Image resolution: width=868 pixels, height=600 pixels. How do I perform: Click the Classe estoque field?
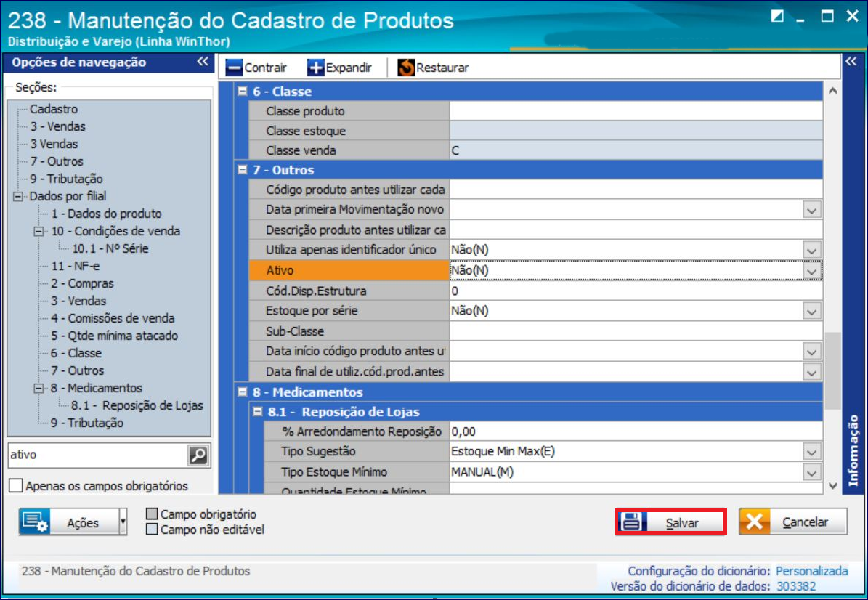636,131
